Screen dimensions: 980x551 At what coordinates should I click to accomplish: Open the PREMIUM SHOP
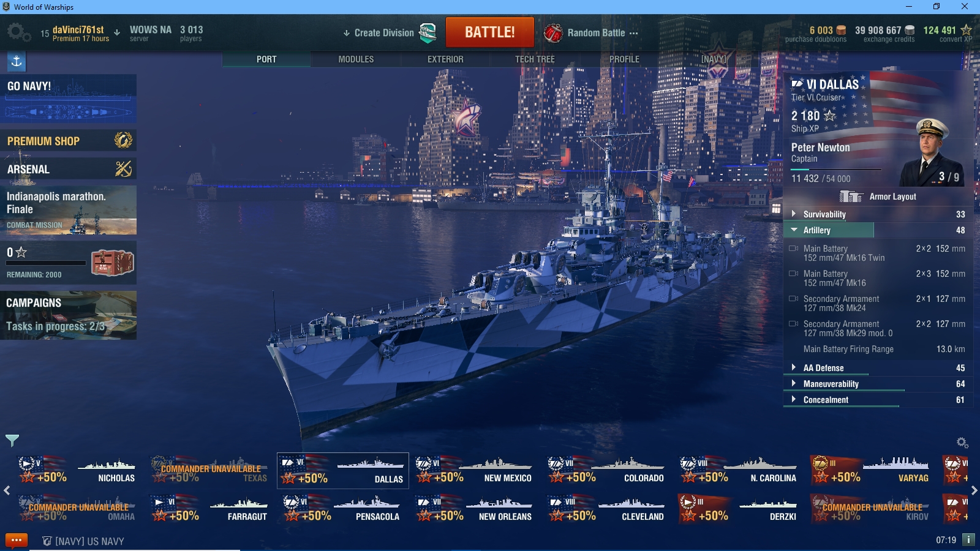(x=69, y=141)
